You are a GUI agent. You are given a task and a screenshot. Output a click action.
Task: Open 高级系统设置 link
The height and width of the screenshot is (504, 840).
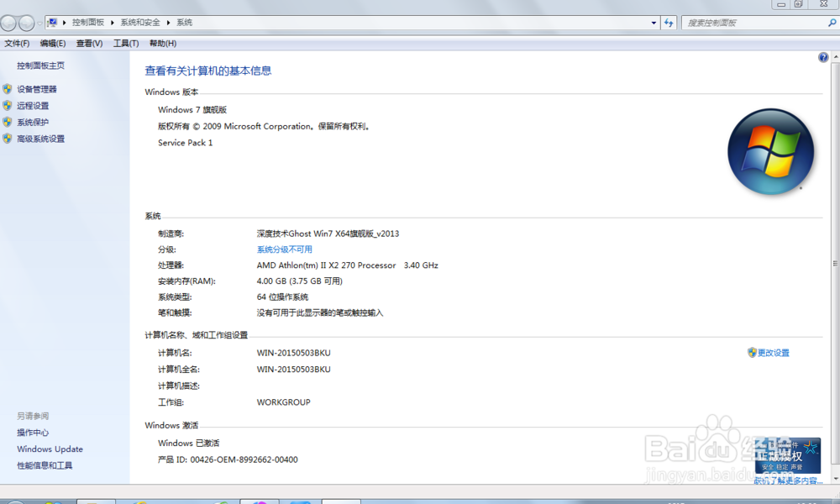40,139
